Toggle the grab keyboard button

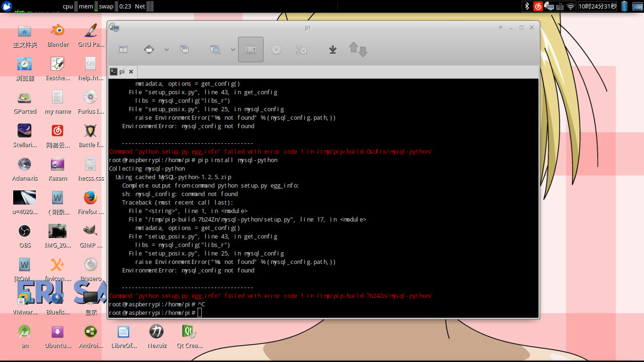click(x=251, y=49)
